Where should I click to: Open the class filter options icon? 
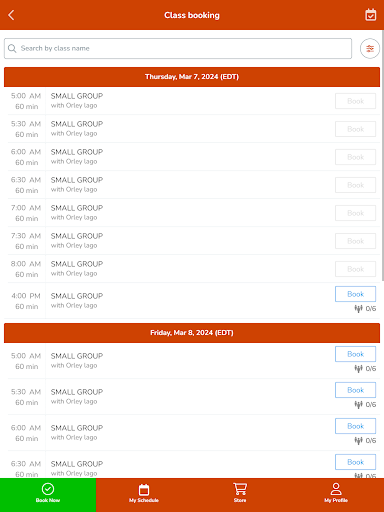point(370,49)
